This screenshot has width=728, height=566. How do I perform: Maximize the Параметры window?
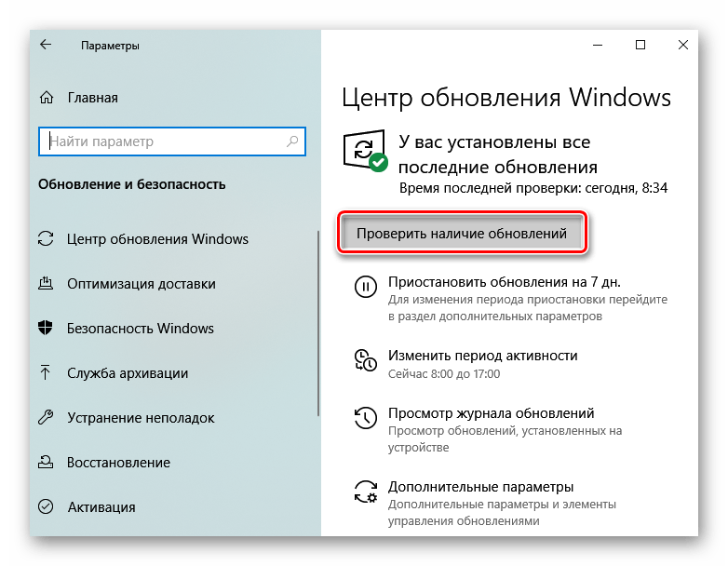(x=640, y=45)
